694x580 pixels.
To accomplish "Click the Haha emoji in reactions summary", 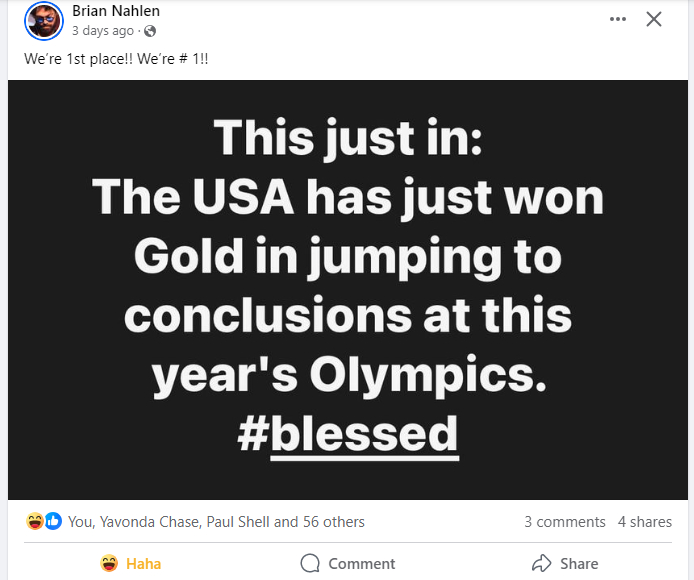I will point(36,521).
